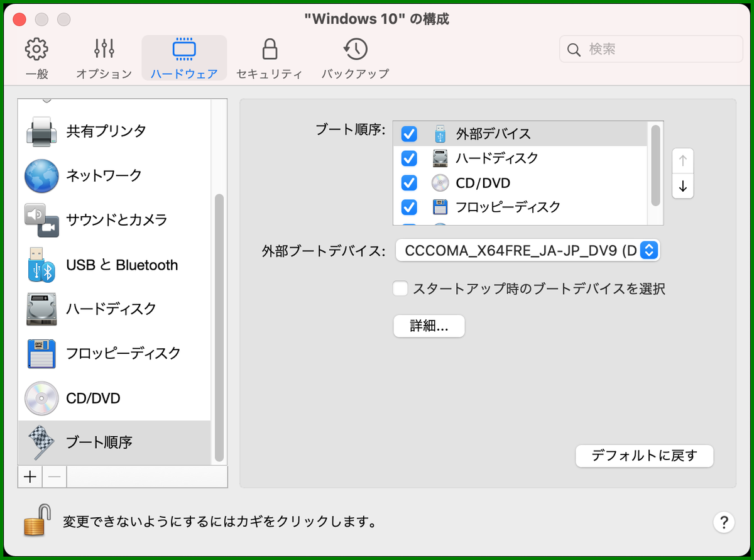This screenshot has height=560, width=754.
Task: Select USB と Bluetooth text in sidebar
Action: pyautogui.click(x=122, y=265)
